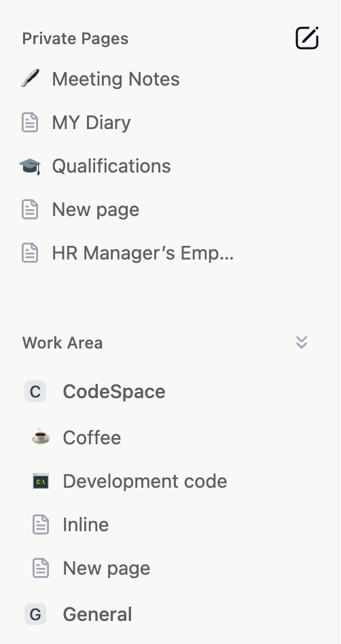This screenshot has height=644, width=341.
Task: Click the coffee cup icon
Action: (x=41, y=437)
